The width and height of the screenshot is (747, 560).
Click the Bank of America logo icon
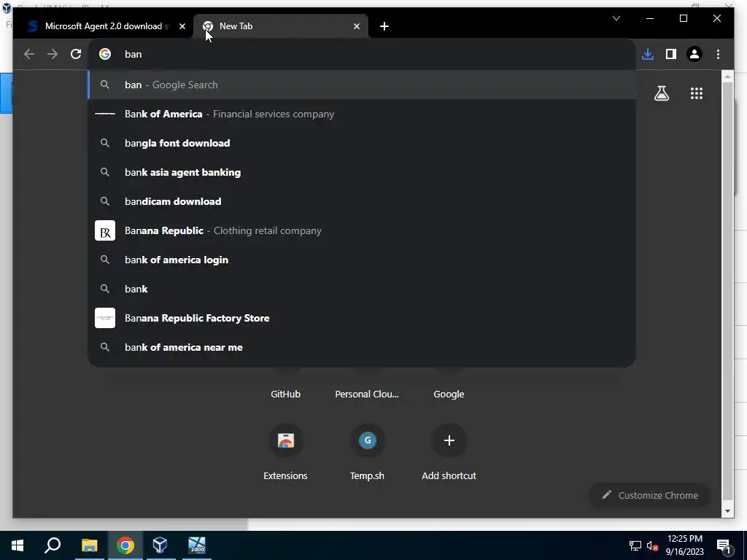tap(105, 114)
